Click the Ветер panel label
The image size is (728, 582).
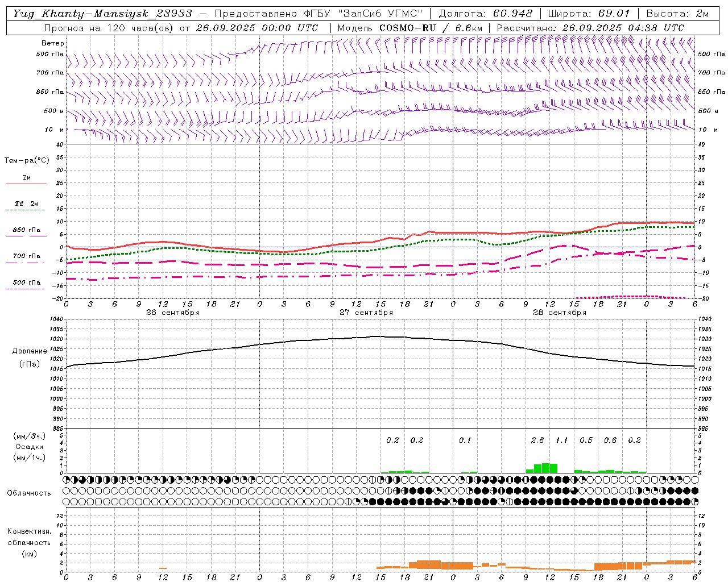[53, 43]
